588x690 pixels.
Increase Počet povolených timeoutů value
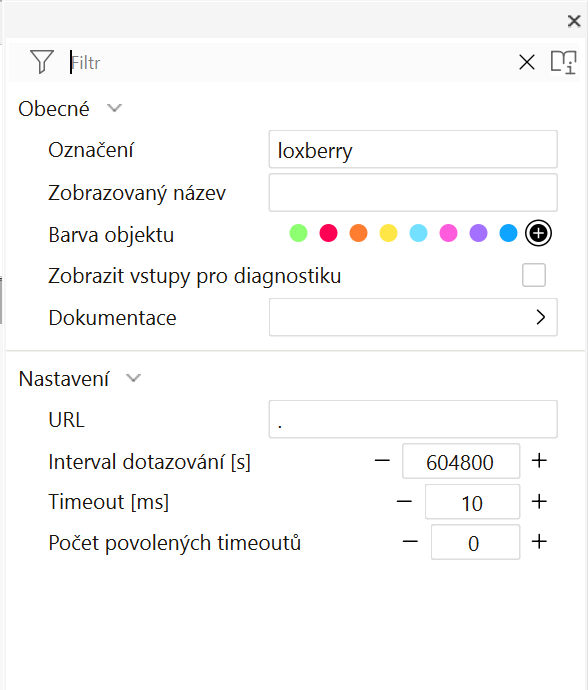[x=539, y=542]
